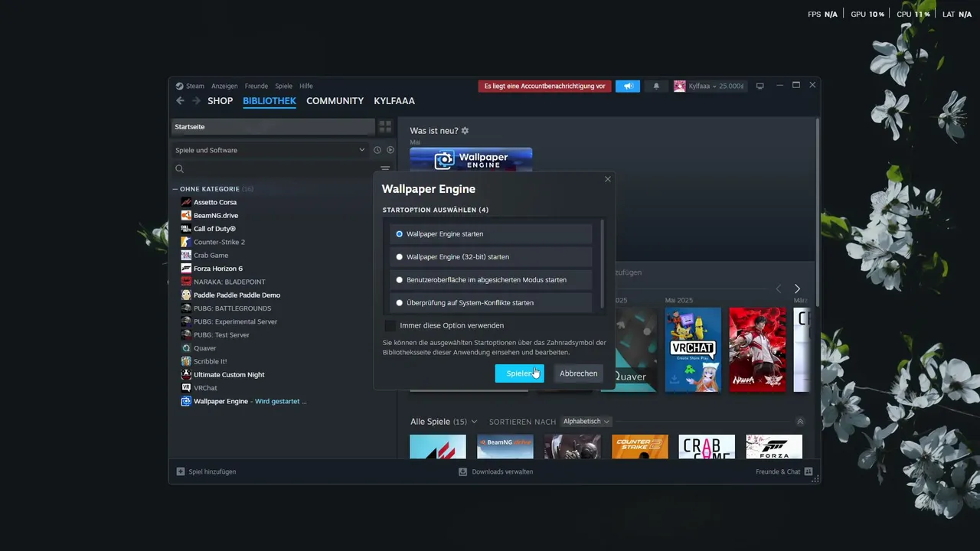The width and height of the screenshot is (980, 551).
Task: Enable the 'Immer diese Option verwenden' checkbox
Action: (x=390, y=325)
